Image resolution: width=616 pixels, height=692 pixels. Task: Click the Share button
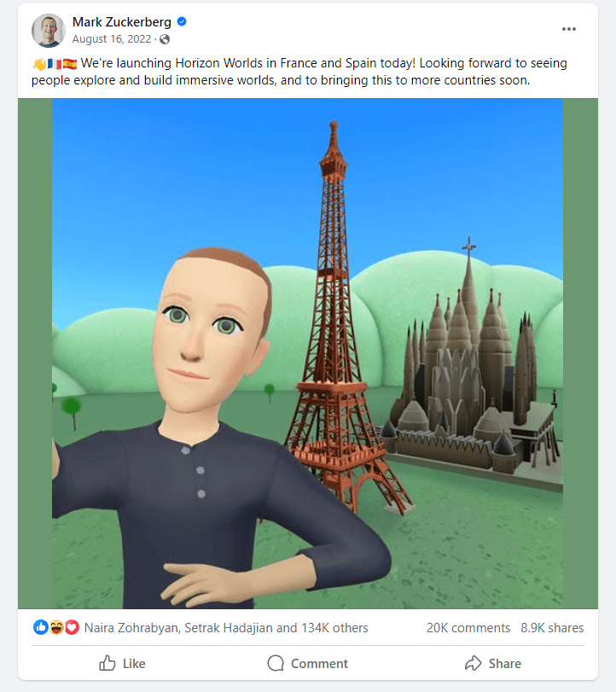[493, 663]
